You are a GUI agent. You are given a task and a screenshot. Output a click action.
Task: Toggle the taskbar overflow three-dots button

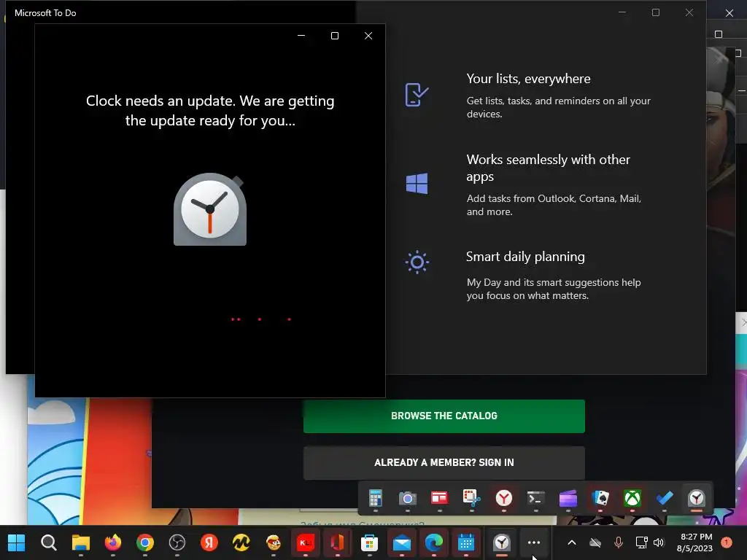click(x=534, y=542)
